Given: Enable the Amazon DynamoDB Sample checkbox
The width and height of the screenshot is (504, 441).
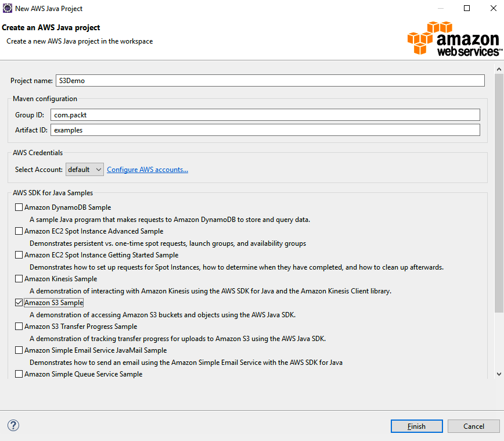Looking at the screenshot, I should tap(19, 207).
